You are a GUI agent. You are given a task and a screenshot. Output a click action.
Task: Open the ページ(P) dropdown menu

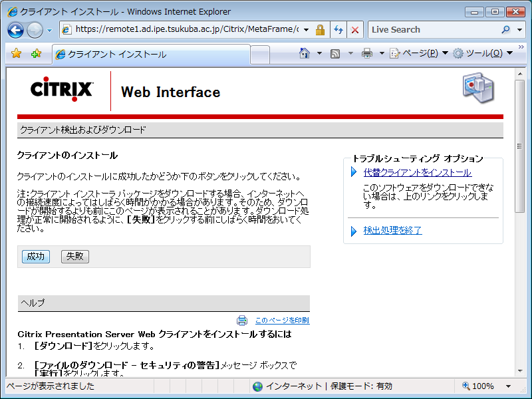(418, 53)
